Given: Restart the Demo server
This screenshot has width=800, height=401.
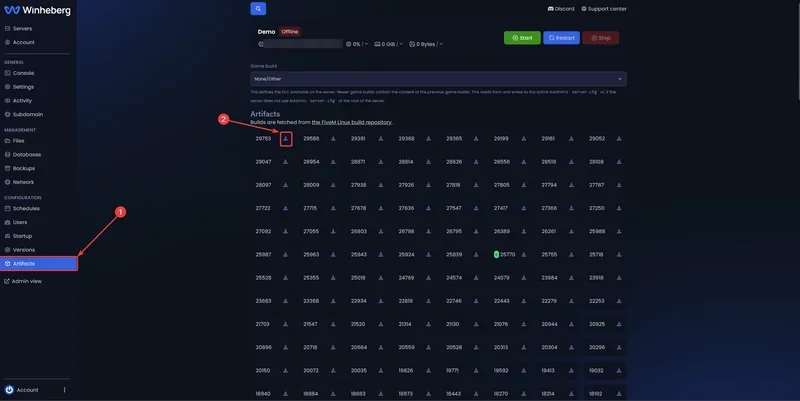Looking at the screenshot, I should point(561,38).
